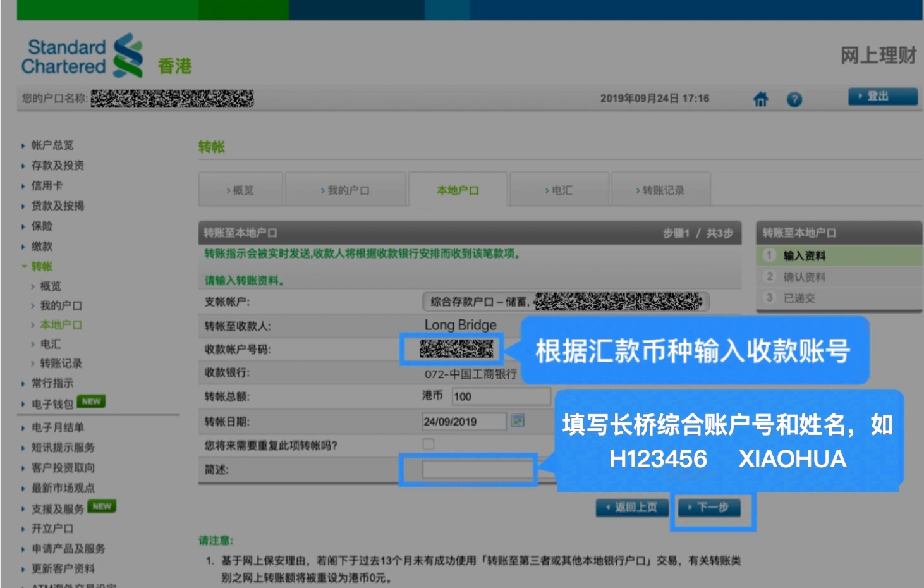This screenshot has width=924, height=588.
Task: Open the home icon in header
Action: tap(761, 99)
